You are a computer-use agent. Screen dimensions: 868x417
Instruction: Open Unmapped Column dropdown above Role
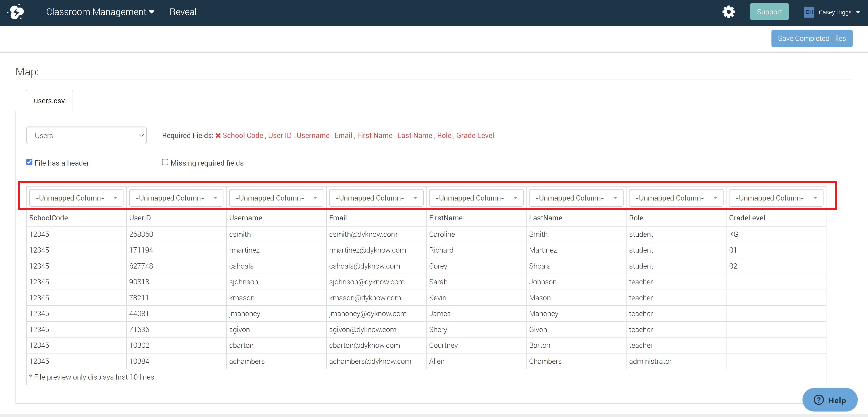coord(676,198)
